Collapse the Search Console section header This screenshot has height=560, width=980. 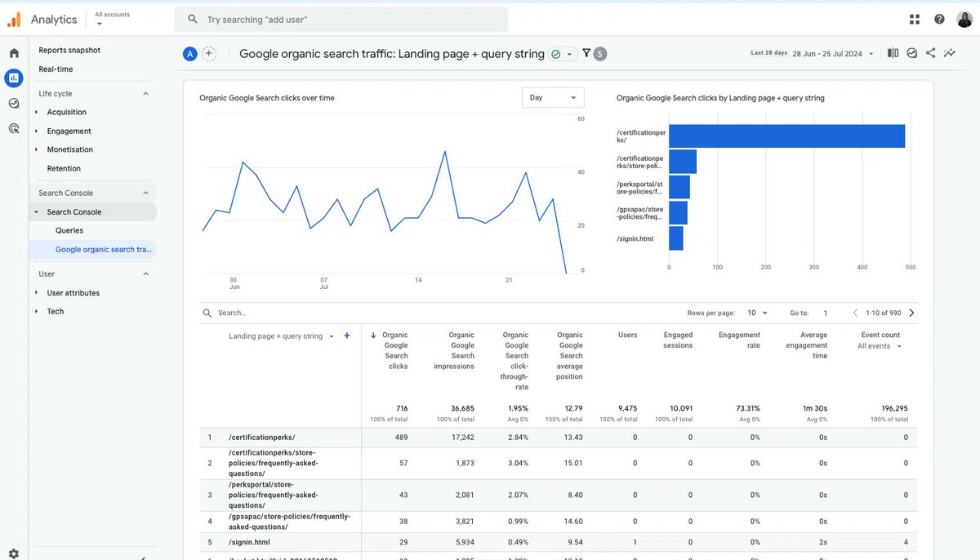click(146, 193)
